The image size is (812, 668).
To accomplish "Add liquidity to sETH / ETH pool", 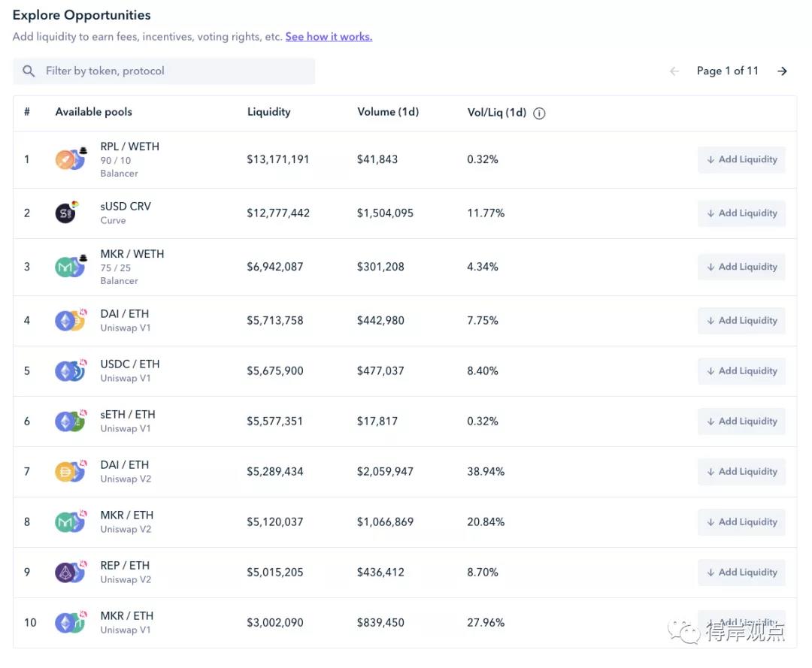I will pyautogui.click(x=741, y=422).
